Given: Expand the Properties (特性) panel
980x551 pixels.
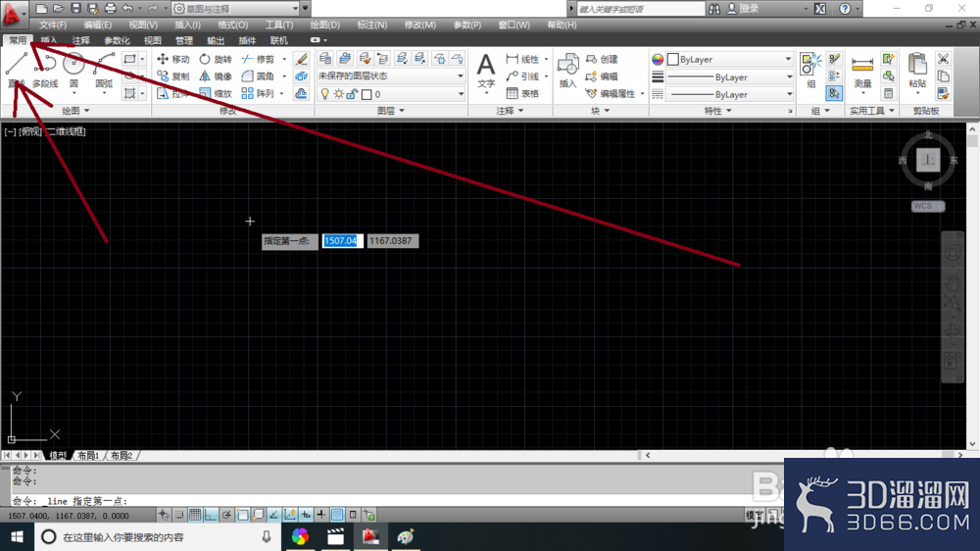Looking at the screenshot, I should coord(717,111).
